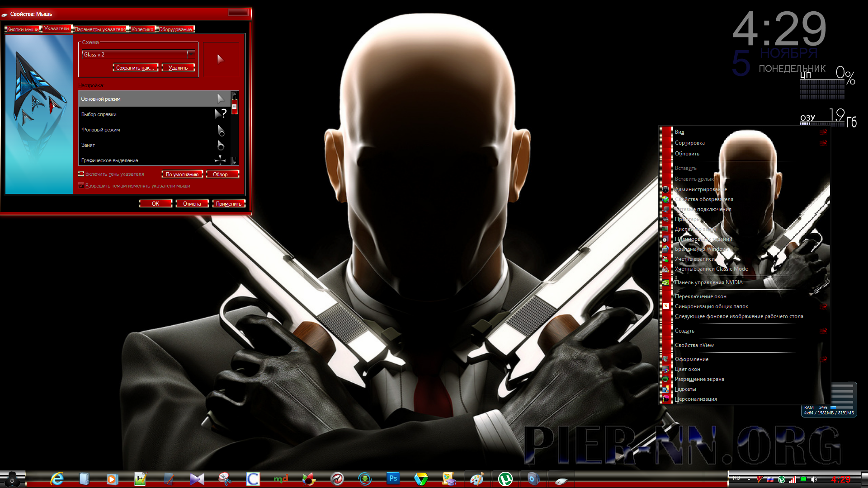This screenshot has width=868, height=488.
Task: Click the mouse properties taskbar icon
Action: coord(561,481)
